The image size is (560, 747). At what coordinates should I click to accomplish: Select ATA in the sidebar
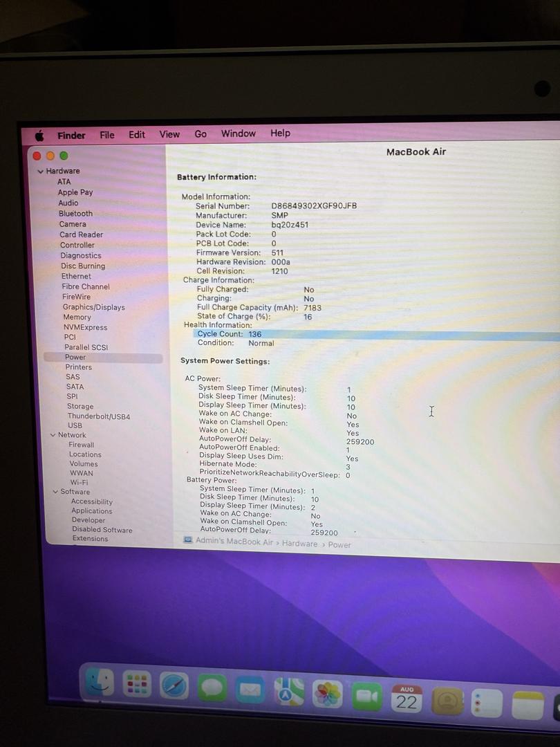(64, 181)
